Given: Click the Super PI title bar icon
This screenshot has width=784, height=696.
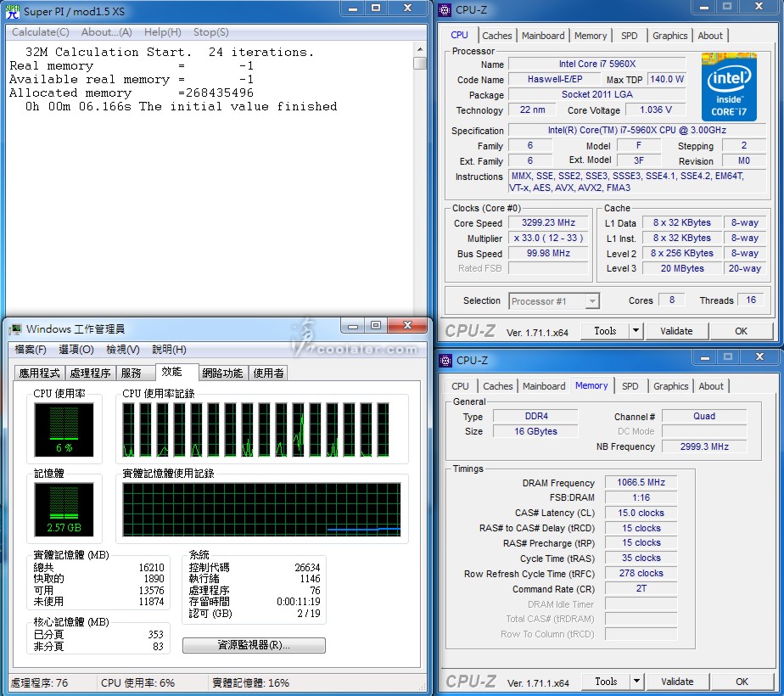Looking at the screenshot, I should coord(13,11).
